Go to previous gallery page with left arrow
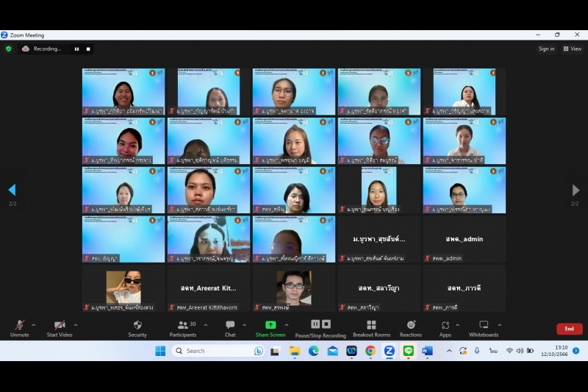588x392 pixels. coord(12,190)
